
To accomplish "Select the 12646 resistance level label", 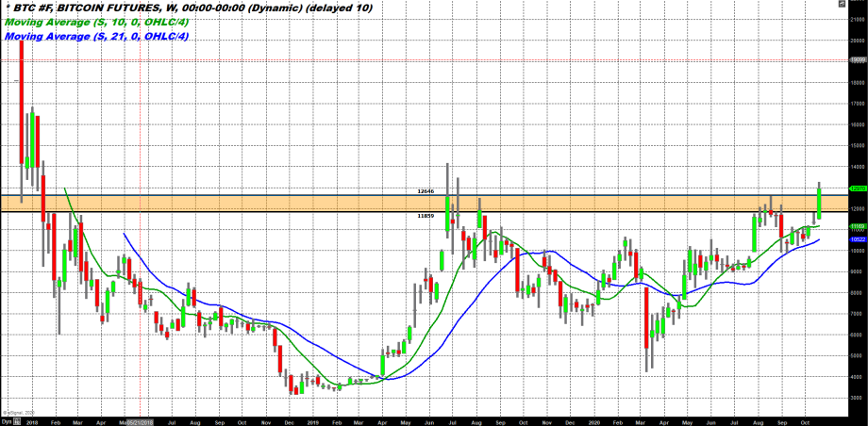I will tap(425, 191).
